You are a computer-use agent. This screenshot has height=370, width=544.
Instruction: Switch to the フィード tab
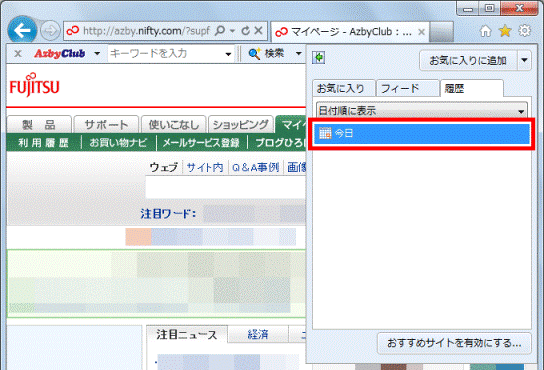point(408,89)
